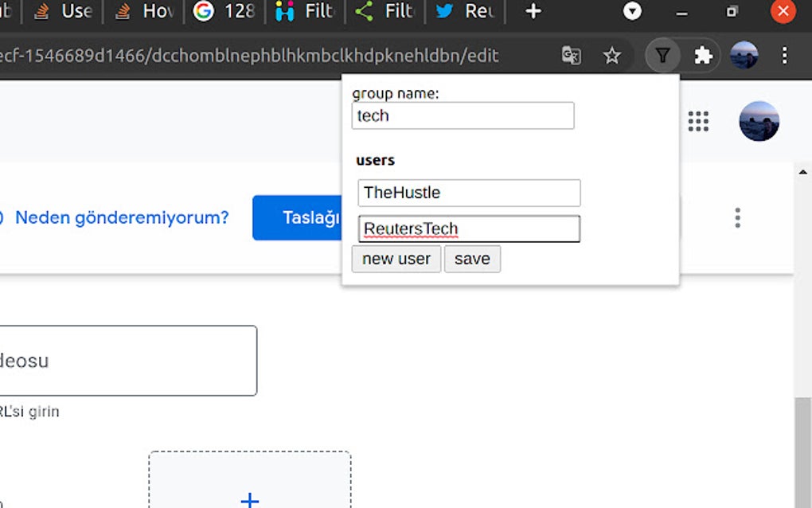Click the "Neden gönderemiyorum?" link
Screen dimensions: 812x508
point(123,217)
